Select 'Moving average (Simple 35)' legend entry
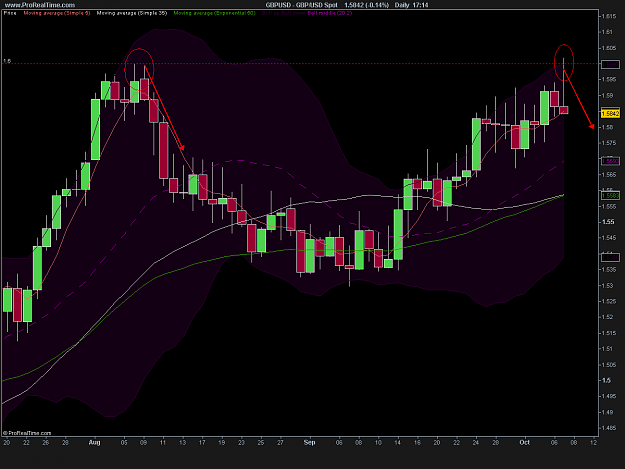625x469 pixels. (x=132, y=13)
